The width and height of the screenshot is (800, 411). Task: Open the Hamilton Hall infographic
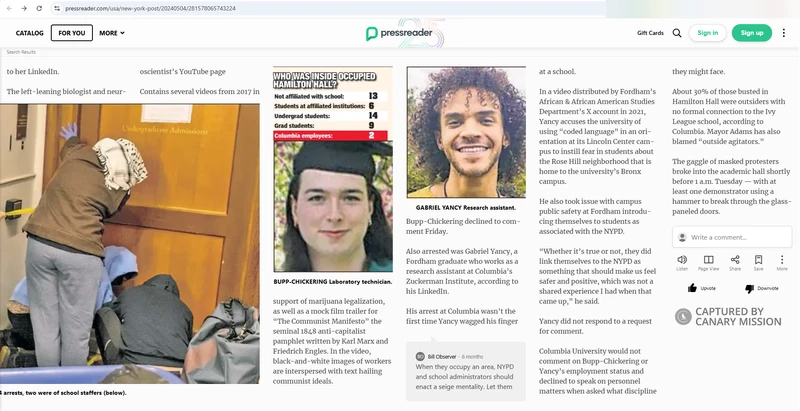coord(333,104)
